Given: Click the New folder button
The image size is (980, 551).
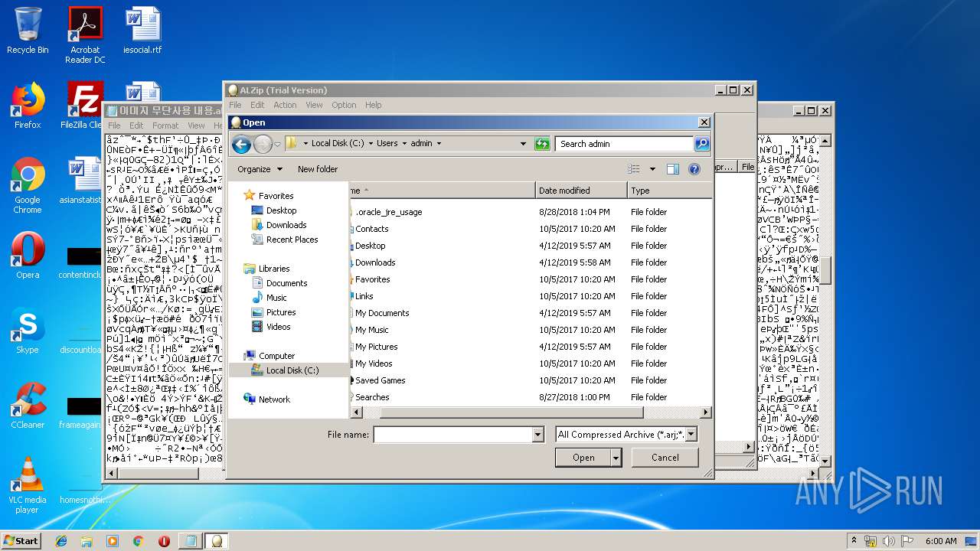Looking at the screenshot, I should 318,169.
